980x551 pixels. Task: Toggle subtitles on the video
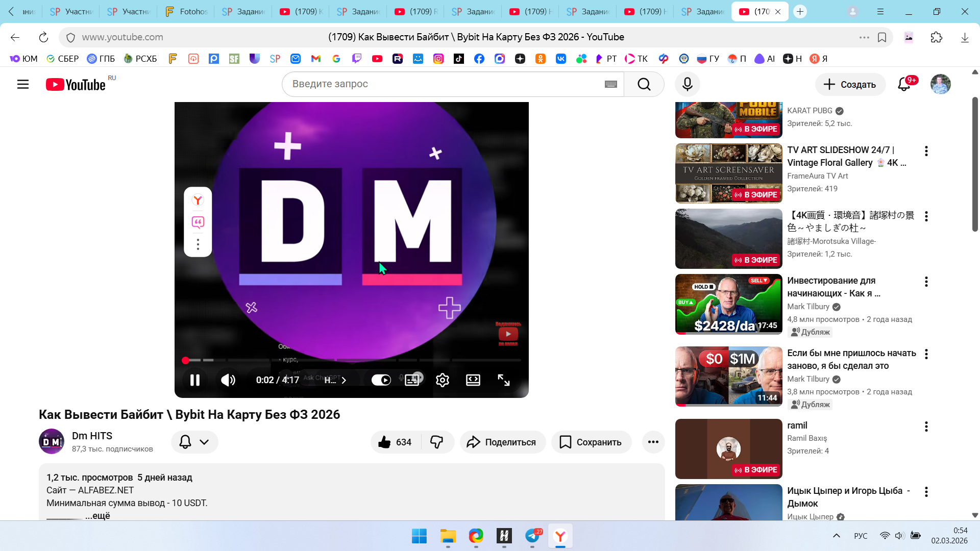412,380
